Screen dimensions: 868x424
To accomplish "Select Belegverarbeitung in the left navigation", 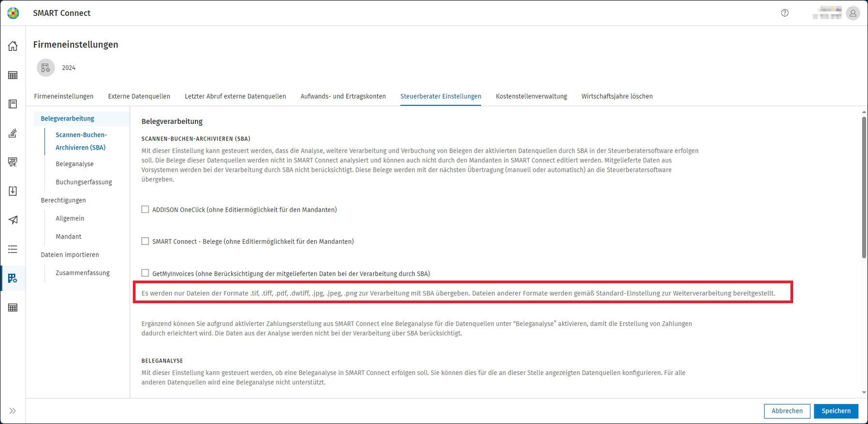I will (x=68, y=119).
